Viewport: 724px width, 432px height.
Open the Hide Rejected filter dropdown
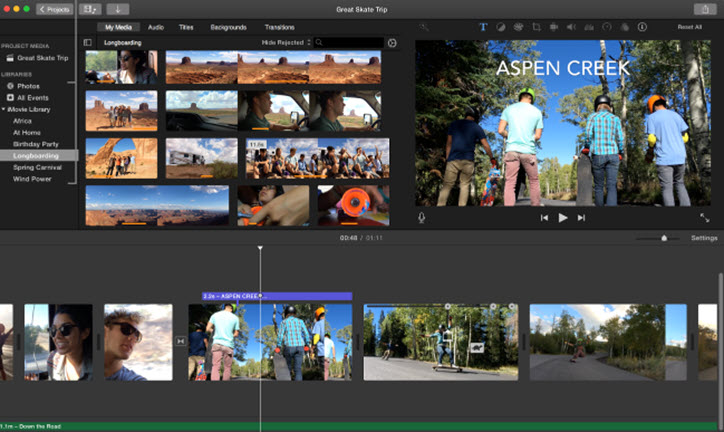click(x=284, y=43)
